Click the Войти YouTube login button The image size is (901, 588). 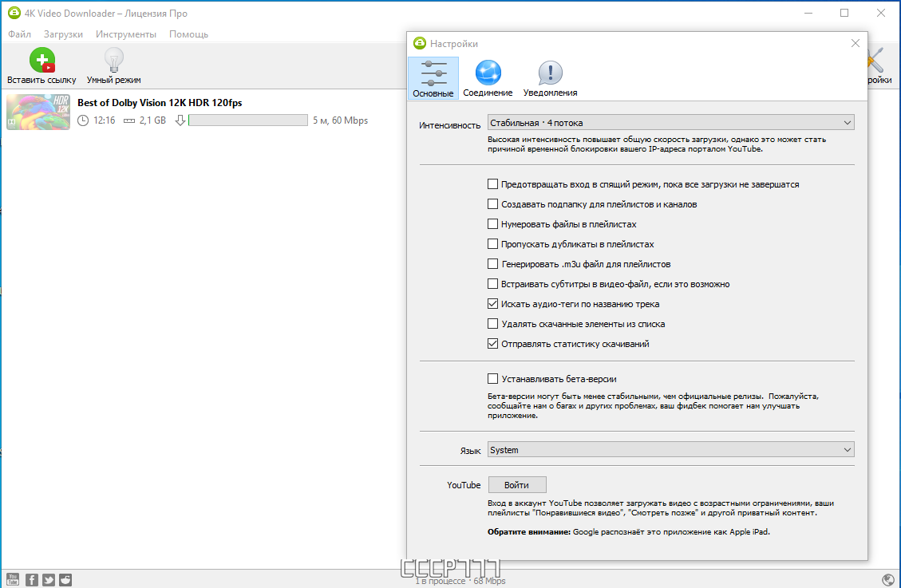(x=517, y=484)
